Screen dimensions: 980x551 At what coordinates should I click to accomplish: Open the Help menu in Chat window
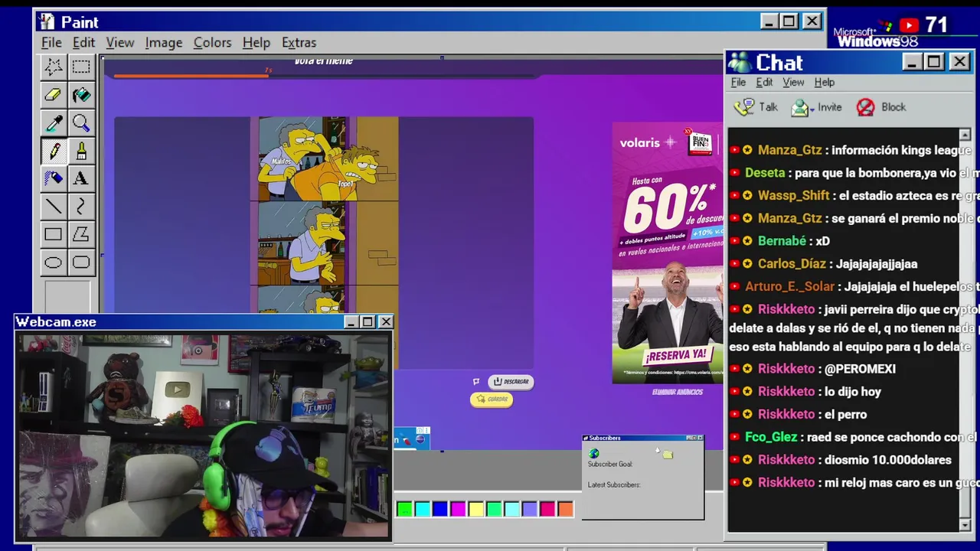[x=825, y=83]
